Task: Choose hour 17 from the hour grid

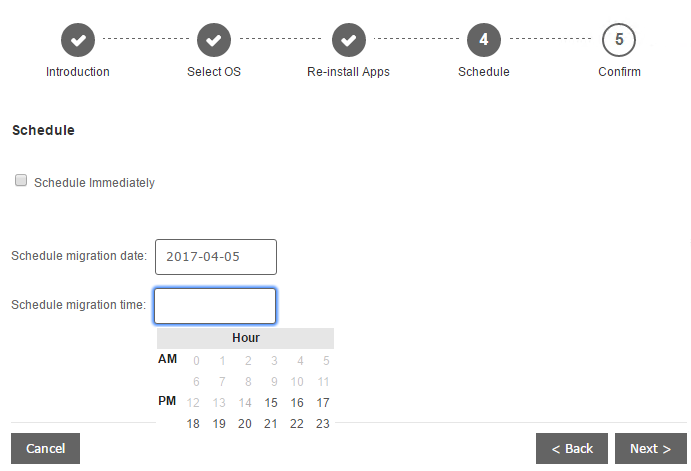Action: point(323,402)
